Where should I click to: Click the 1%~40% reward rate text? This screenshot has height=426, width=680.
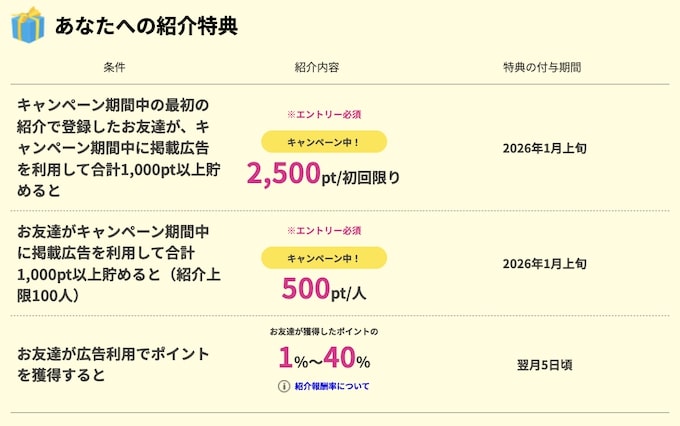point(323,358)
